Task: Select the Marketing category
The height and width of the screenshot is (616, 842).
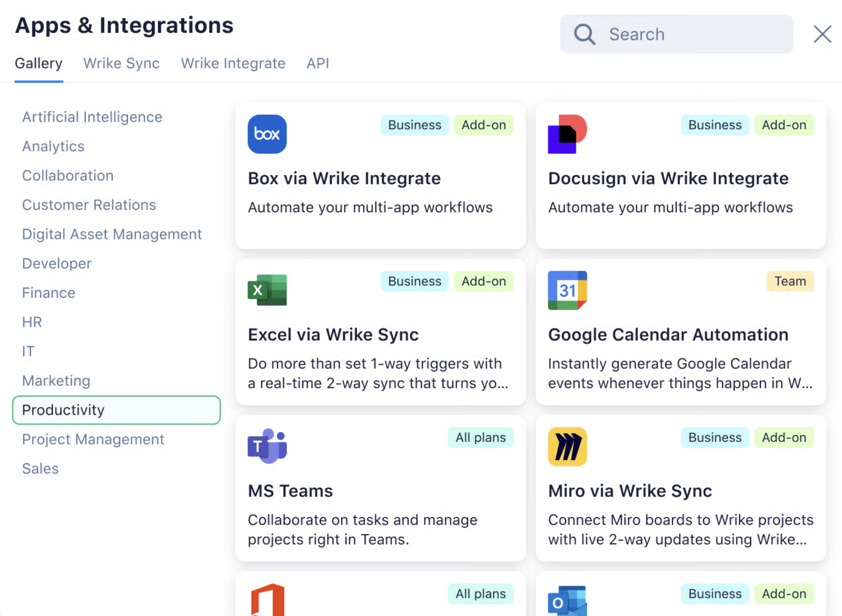Action: coord(56,381)
